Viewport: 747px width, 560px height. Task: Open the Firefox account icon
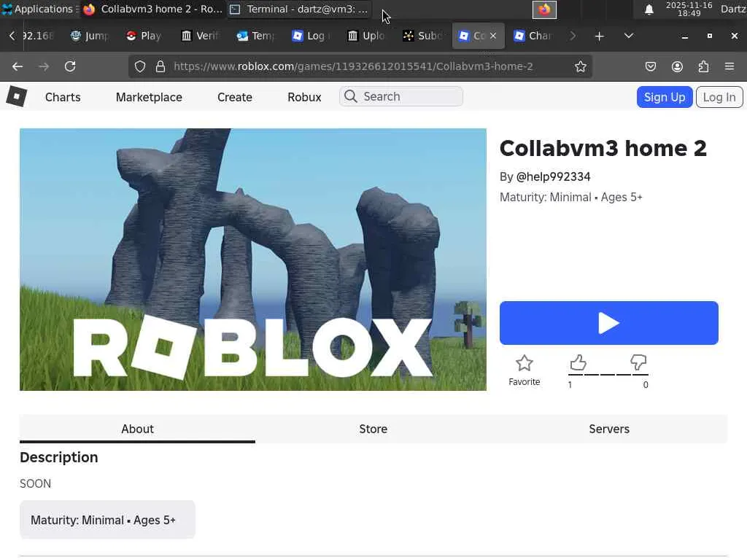(677, 66)
